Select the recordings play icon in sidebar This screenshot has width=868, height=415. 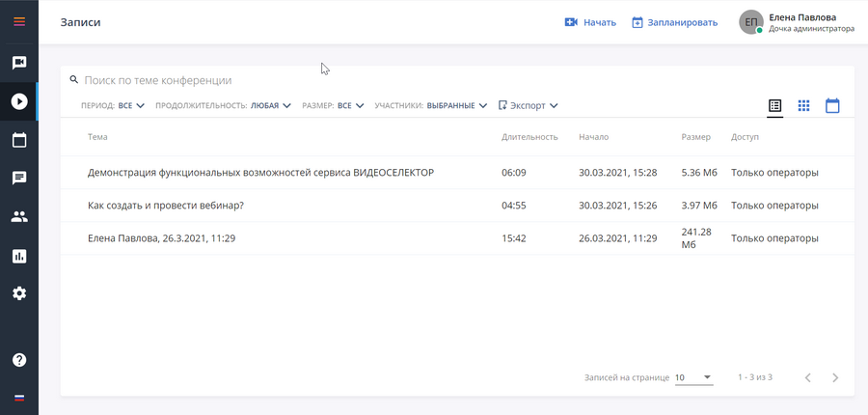coord(19,101)
